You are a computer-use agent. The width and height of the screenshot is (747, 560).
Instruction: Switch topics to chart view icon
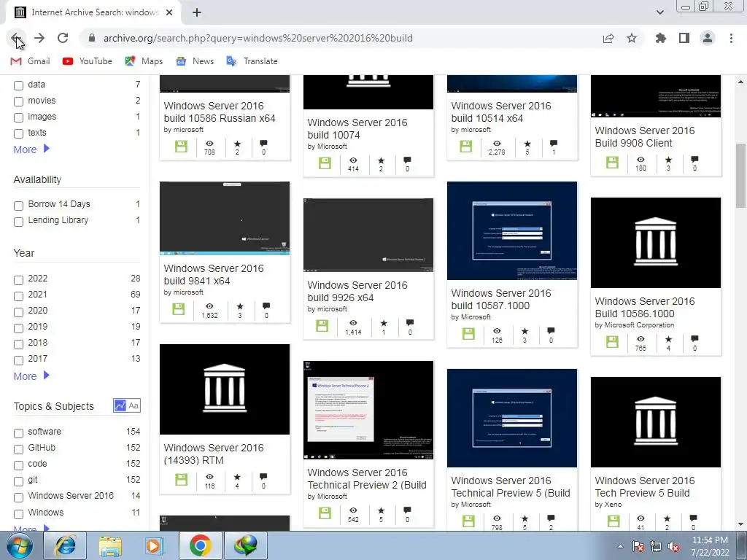[x=120, y=405]
